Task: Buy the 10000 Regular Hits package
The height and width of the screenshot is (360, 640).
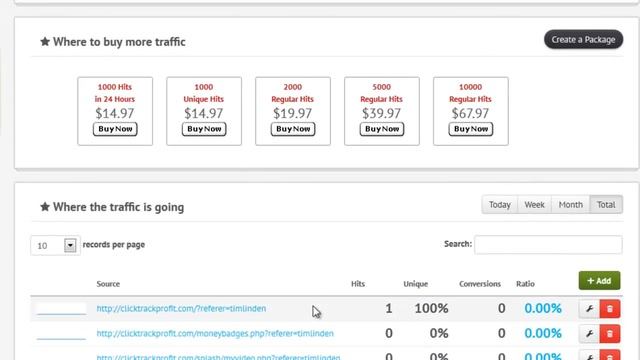Action: (471, 129)
